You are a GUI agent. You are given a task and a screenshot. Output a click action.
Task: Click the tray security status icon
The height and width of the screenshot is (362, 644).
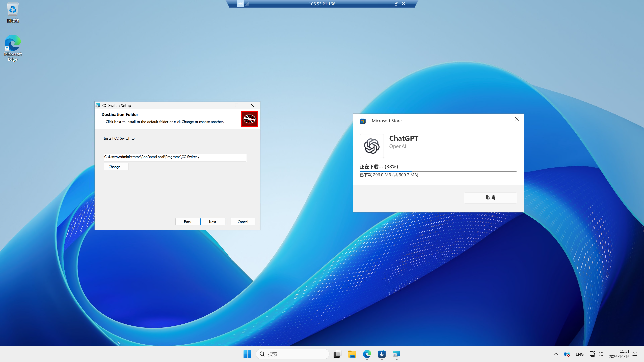coord(567,354)
